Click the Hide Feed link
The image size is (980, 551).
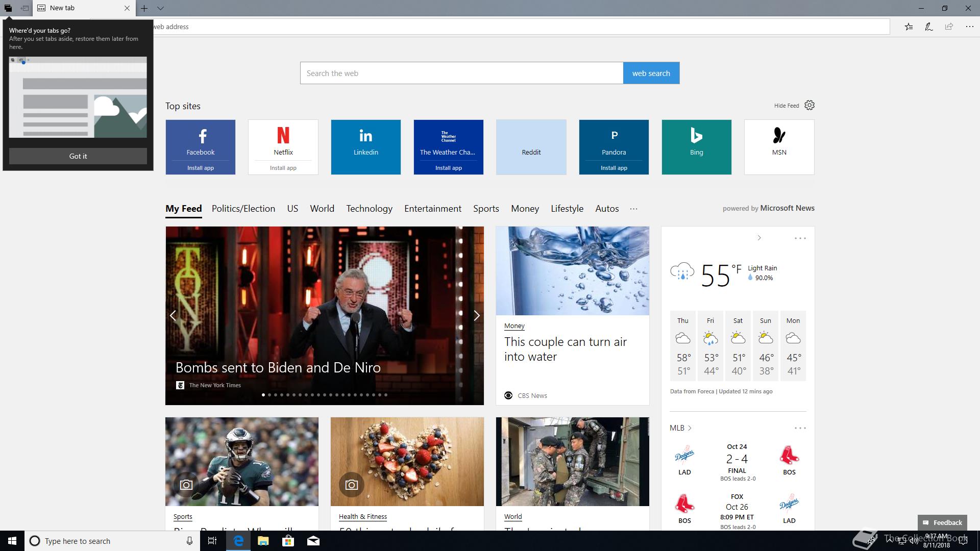click(787, 106)
